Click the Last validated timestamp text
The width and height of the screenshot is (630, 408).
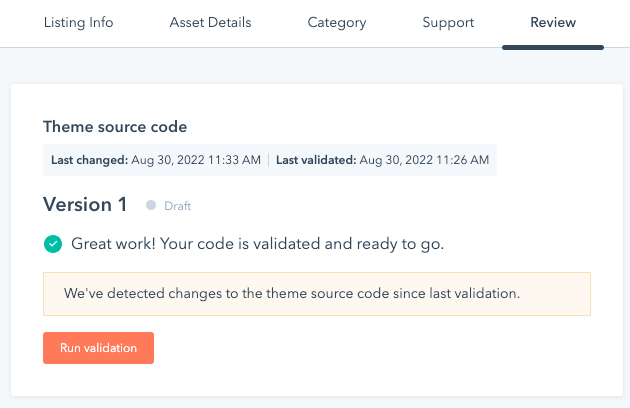click(x=382, y=160)
